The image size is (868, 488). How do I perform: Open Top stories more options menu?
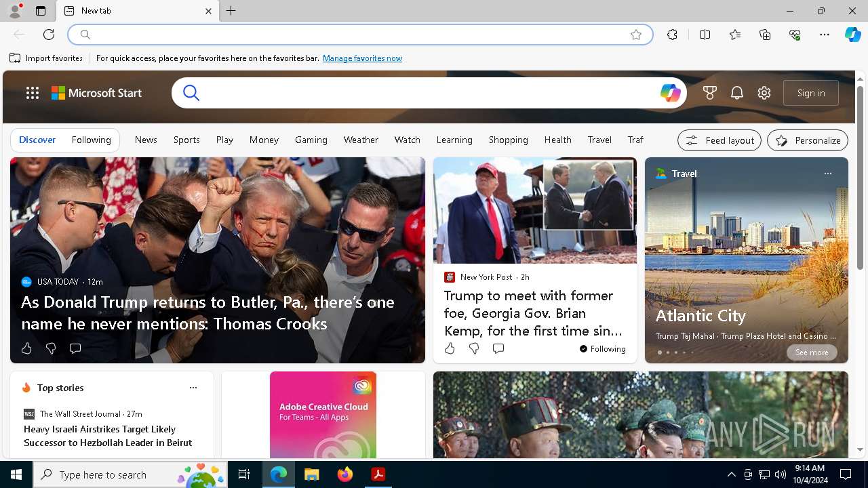pos(193,388)
